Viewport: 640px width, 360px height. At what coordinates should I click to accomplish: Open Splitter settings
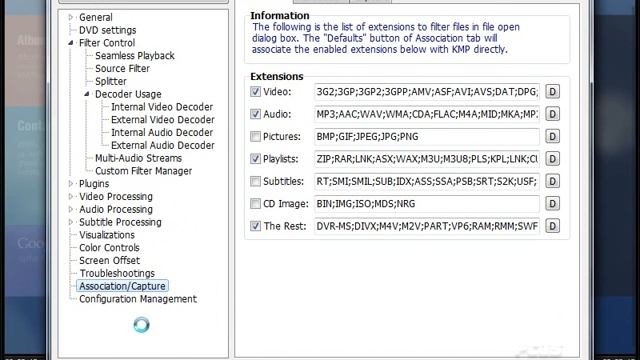click(x=111, y=81)
